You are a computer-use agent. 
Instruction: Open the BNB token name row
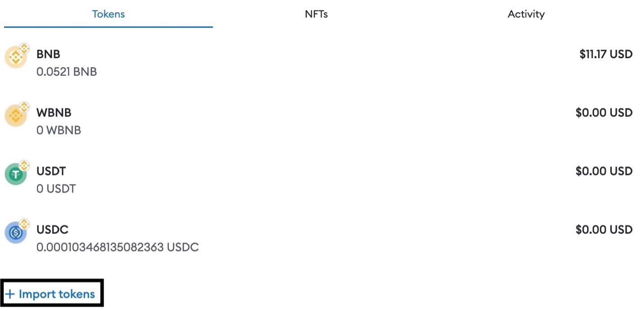pos(48,54)
